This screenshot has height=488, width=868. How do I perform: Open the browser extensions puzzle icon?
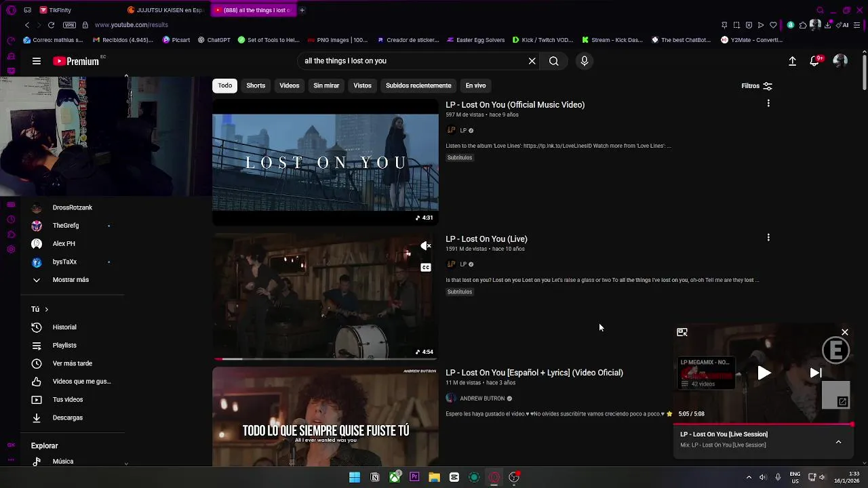click(x=803, y=25)
